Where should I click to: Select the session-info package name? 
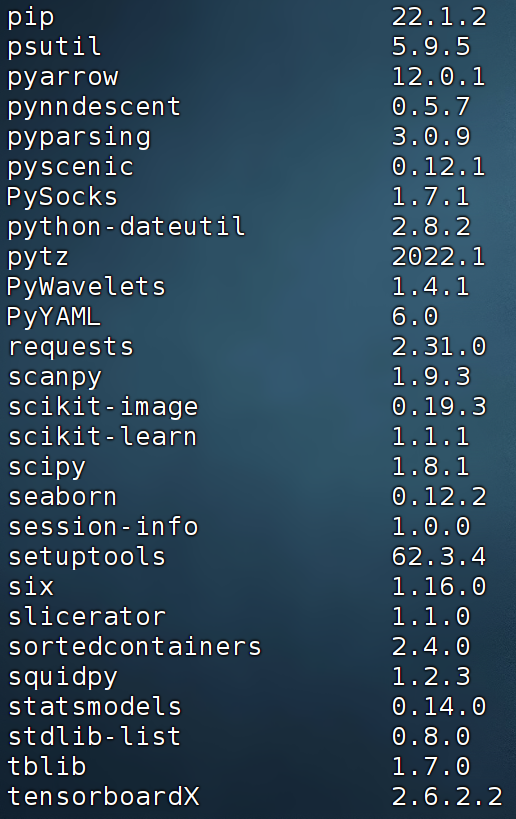pyautogui.click(x=103, y=526)
